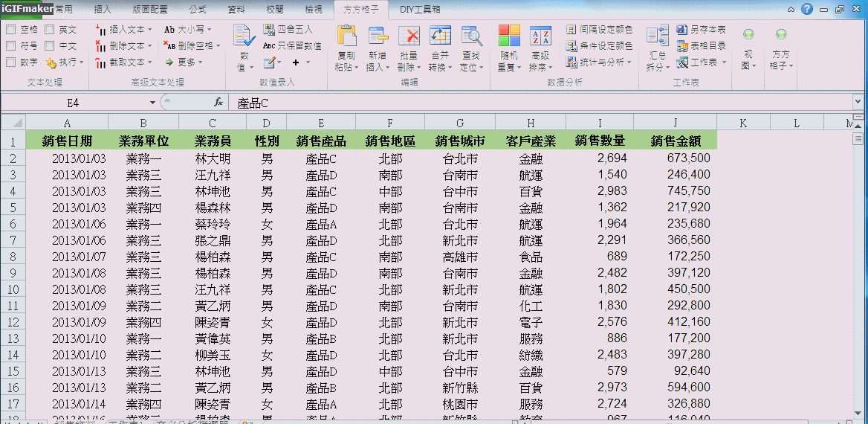Screen dimensions: 868x424
Task: Open the DIY工具箱 tab
Action: click(x=420, y=10)
